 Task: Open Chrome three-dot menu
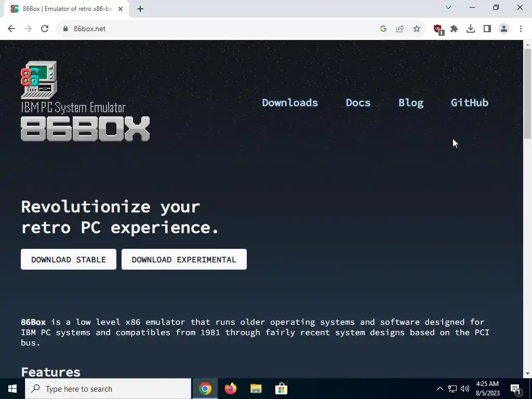coord(521,29)
